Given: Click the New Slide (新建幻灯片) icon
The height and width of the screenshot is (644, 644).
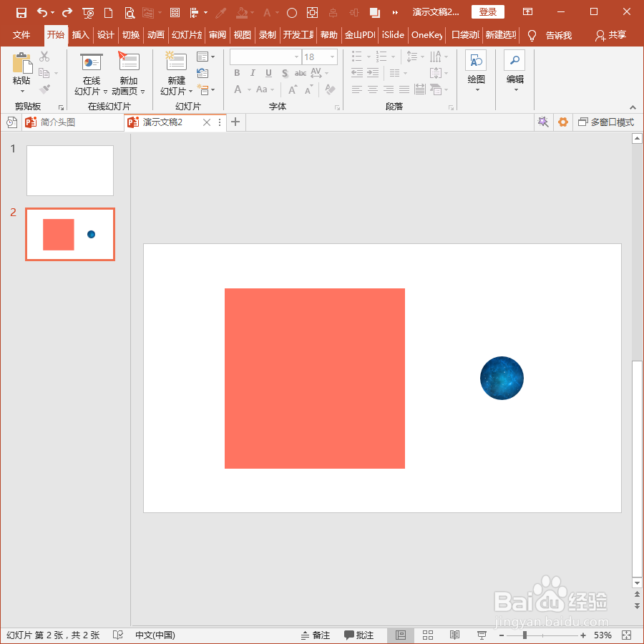Looking at the screenshot, I should point(177,62).
